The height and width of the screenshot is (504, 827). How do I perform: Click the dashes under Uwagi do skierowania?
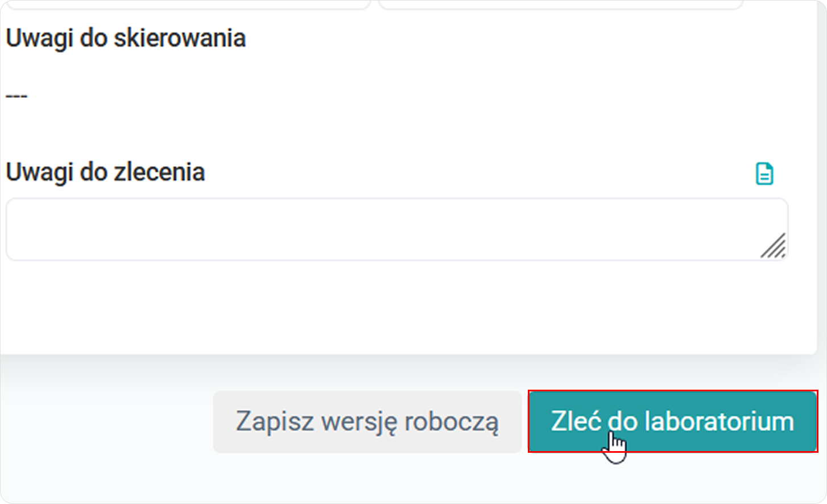(16, 95)
